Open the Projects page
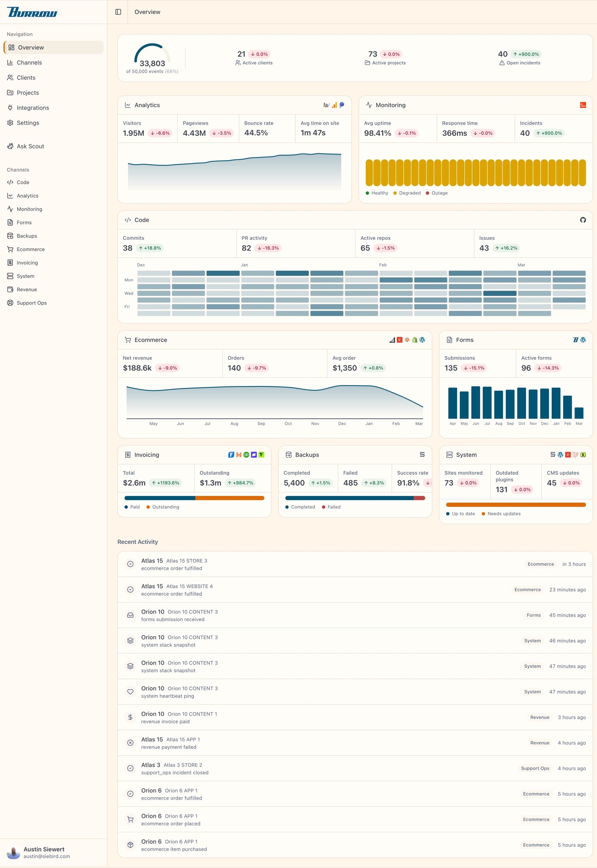597x868 pixels. click(53, 93)
